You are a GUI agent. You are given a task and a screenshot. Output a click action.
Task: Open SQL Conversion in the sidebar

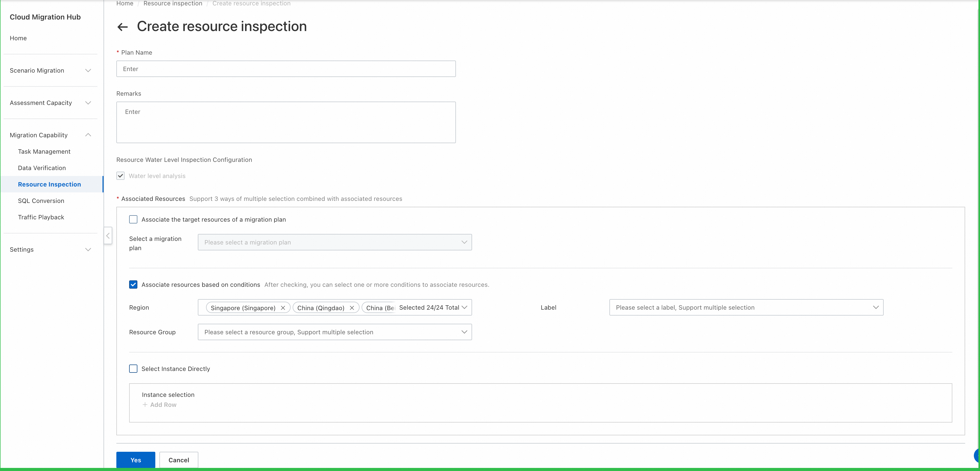(41, 201)
